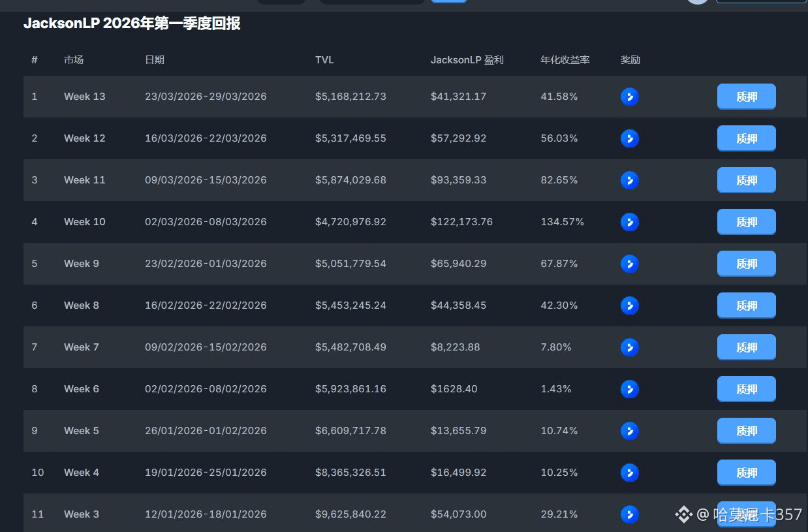Click 质押 button in Week 4 row
The width and height of the screenshot is (808, 532).
coord(747,473)
